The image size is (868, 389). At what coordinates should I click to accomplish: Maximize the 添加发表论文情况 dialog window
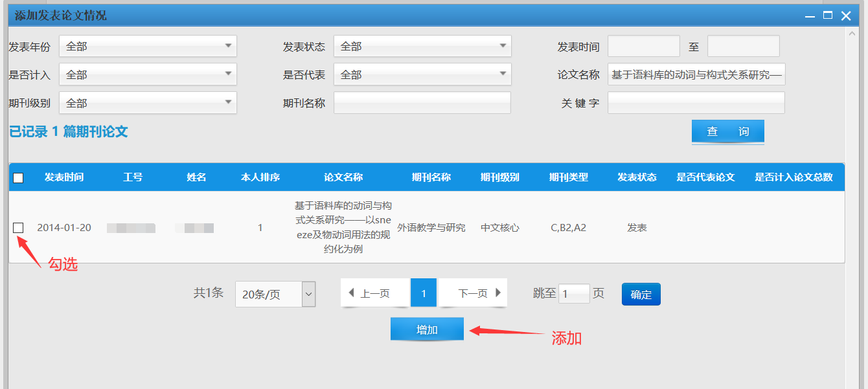coord(827,16)
